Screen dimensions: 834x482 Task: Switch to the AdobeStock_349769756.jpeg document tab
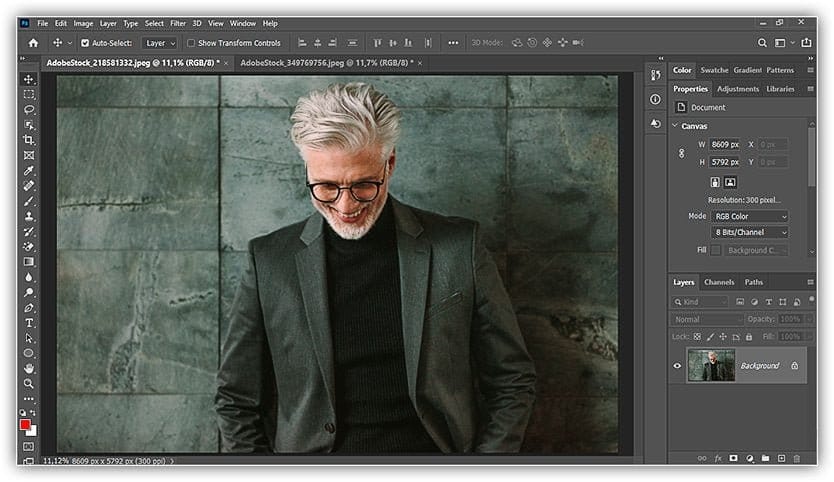pos(318,62)
